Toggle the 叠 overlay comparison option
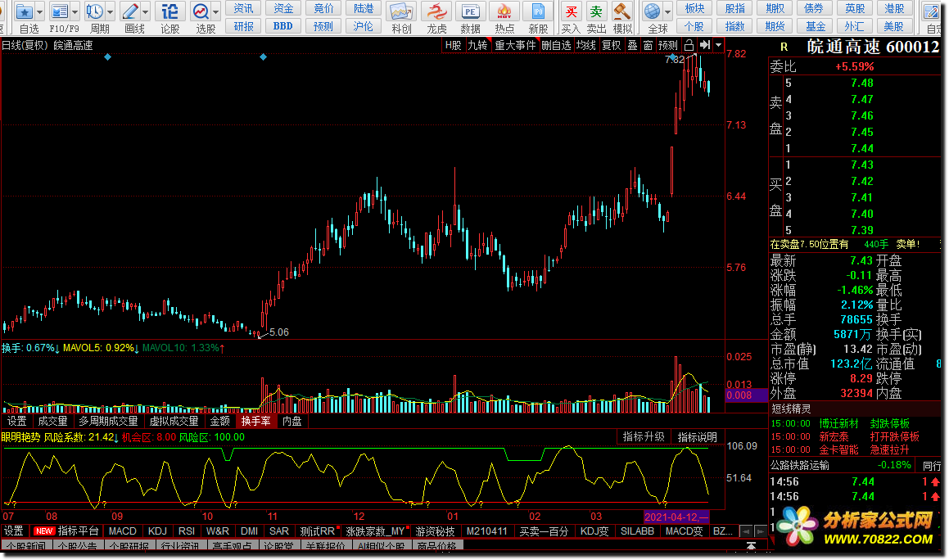 coord(632,45)
